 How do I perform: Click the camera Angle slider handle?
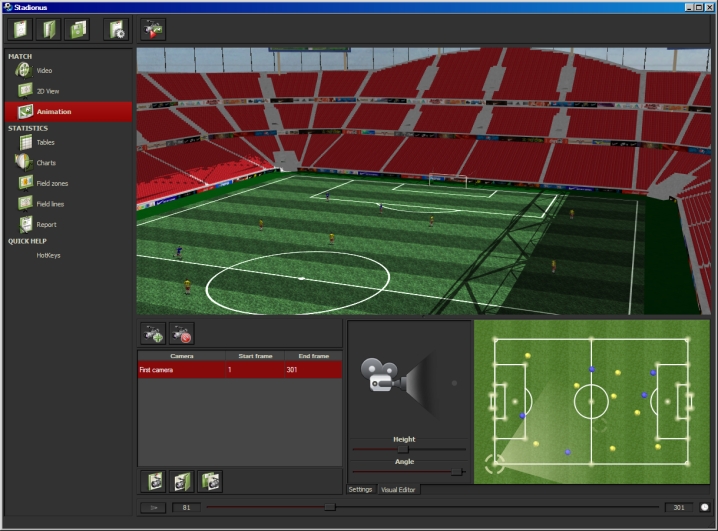(457, 471)
